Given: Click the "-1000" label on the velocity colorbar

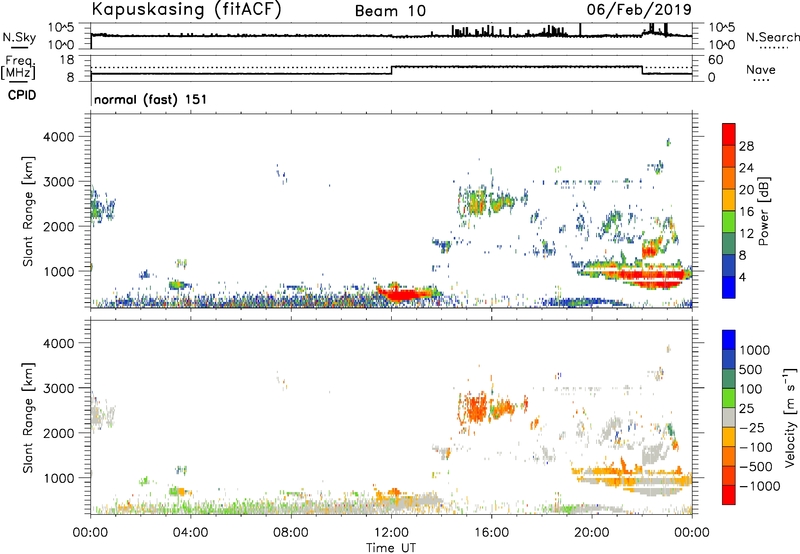Looking at the screenshot, I should (759, 486).
